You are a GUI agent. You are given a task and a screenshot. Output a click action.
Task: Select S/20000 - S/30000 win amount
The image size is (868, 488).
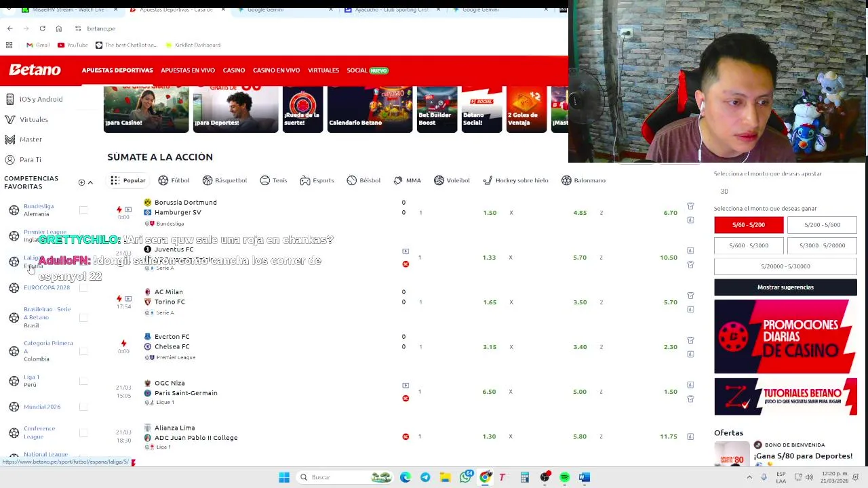tap(785, 266)
